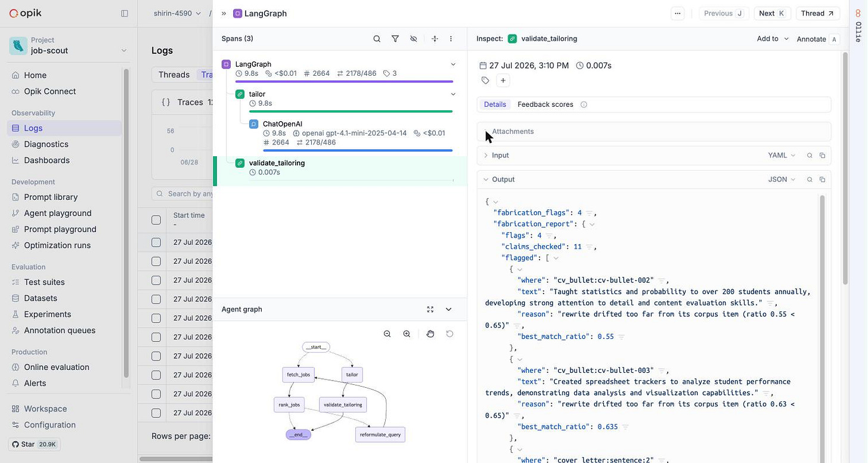Search inside the Output section

(810, 179)
